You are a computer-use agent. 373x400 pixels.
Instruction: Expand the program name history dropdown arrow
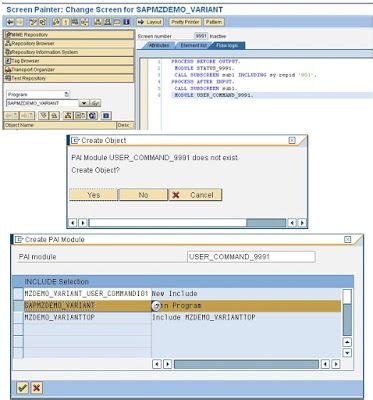(x=84, y=103)
